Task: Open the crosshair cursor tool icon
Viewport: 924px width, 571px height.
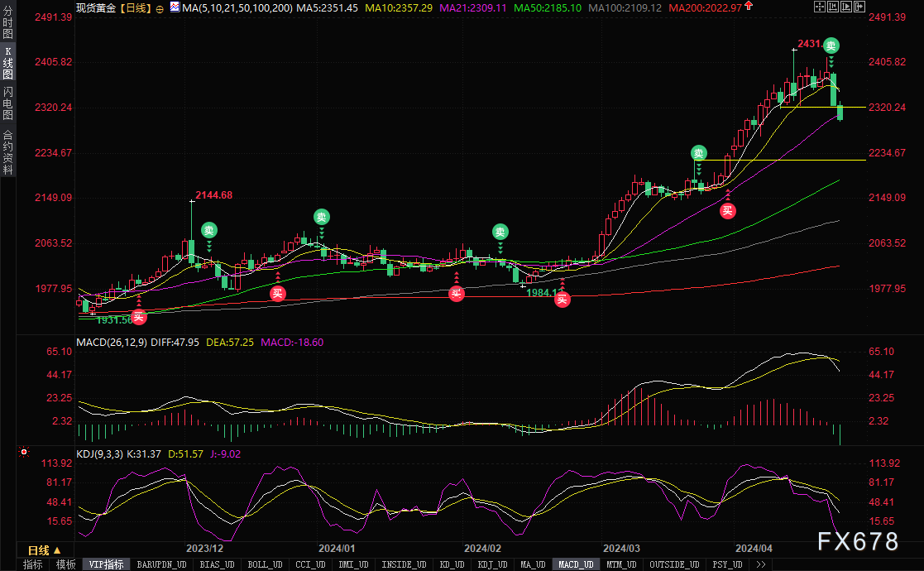Action: (x=819, y=7)
